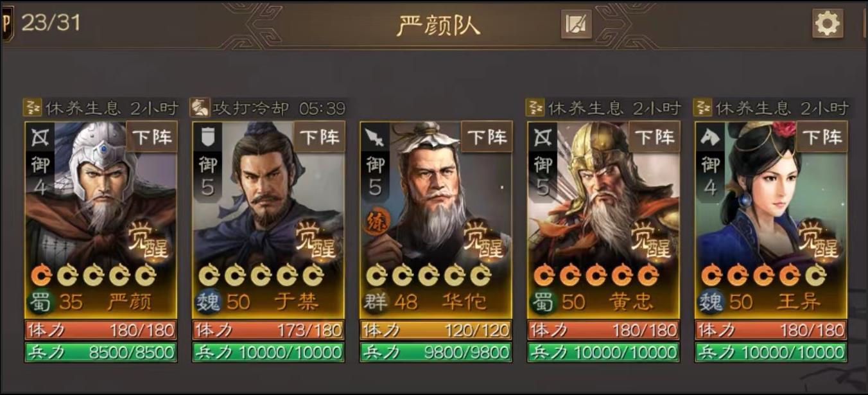The width and height of the screenshot is (868, 395).
Task: Select the 黄忠 hero portrait
Action: 603,199
